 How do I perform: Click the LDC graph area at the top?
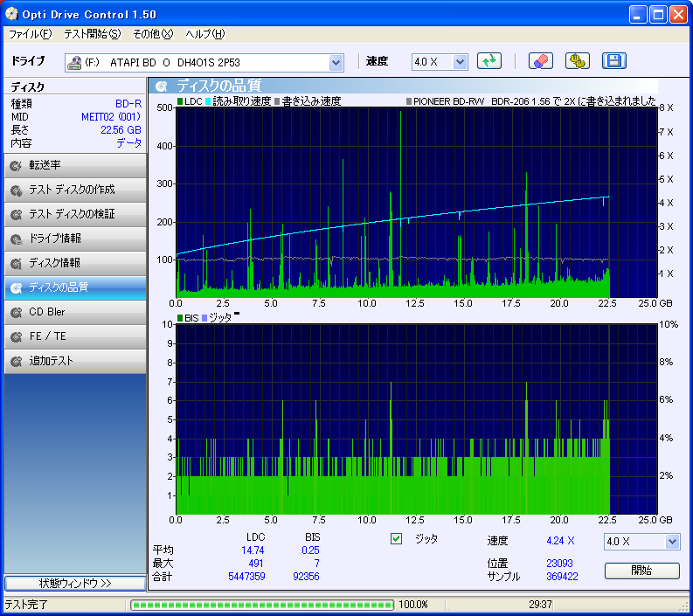pos(393,201)
